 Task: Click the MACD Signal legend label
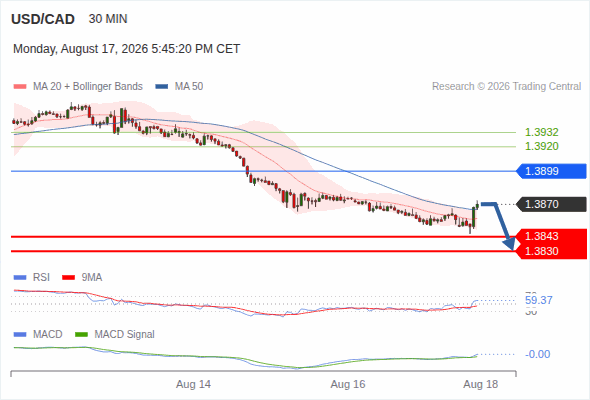point(124,335)
